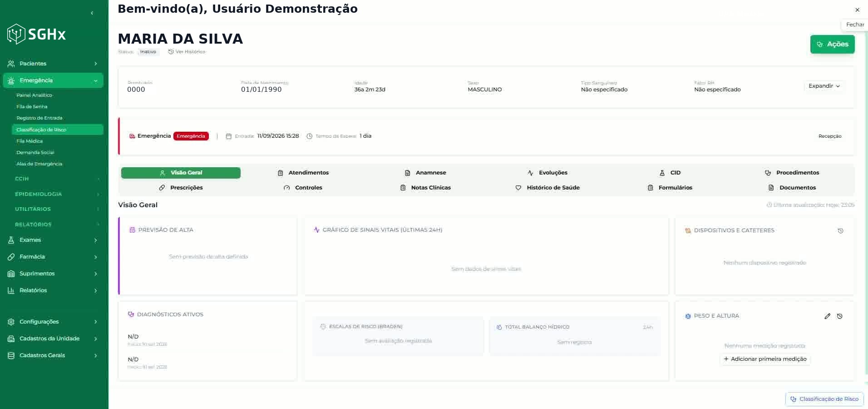Click the Farmácia pill icon in sidebar
This screenshot has width=868, height=409.
point(11,257)
